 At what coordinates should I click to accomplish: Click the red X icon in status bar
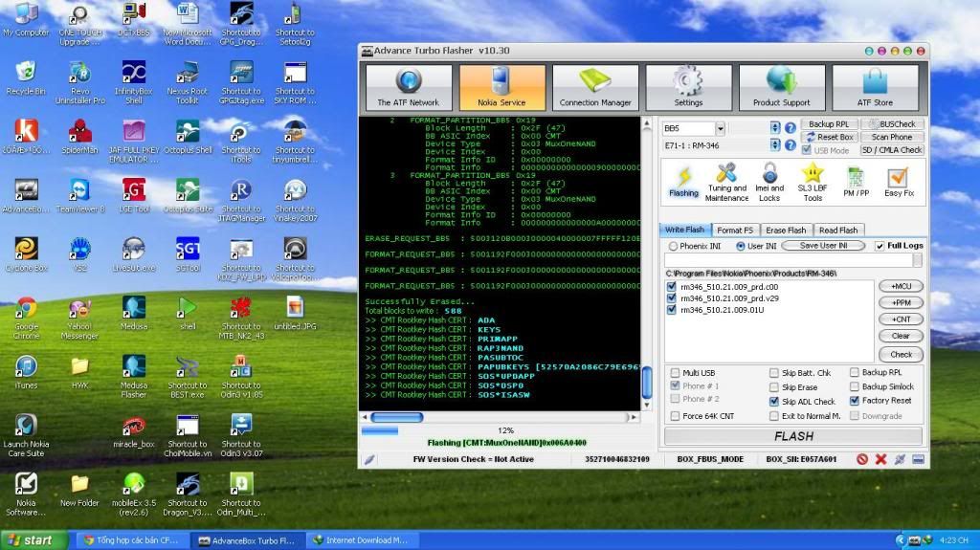[880, 459]
